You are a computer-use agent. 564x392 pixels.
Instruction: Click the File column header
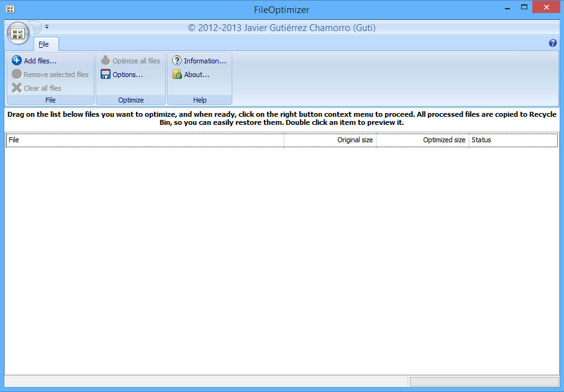coord(145,140)
